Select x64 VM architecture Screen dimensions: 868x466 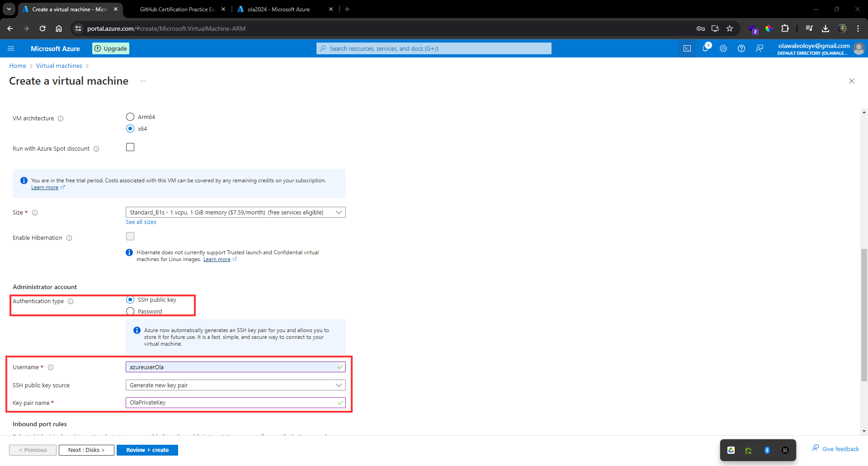[130, 128]
